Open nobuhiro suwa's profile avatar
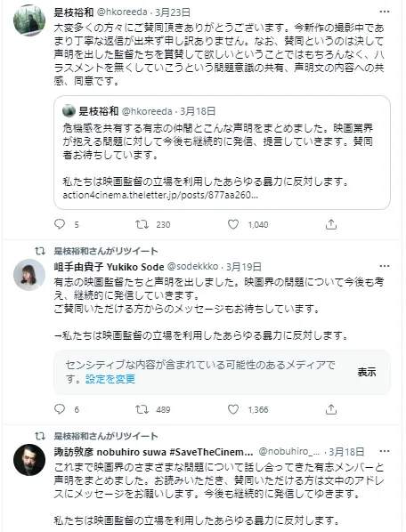The width and height of the screenshot is (406, 532). (x=29, y=460)
